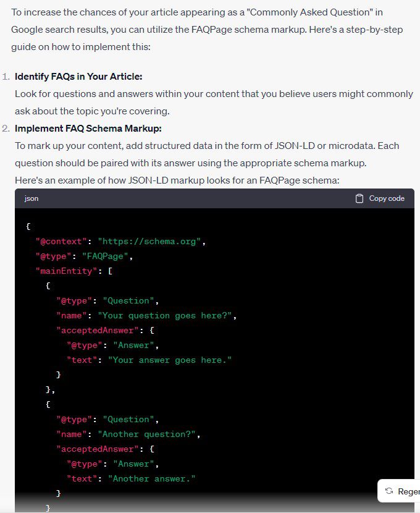Click the "Another question?" string
This screenshot has width=420, height=513.
coord(146,434)
